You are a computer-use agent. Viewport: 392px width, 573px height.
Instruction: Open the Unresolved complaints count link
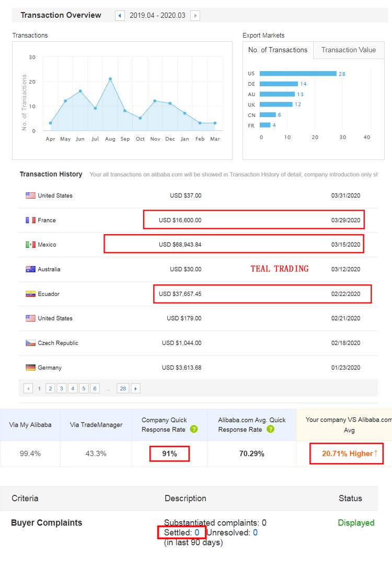[255, 533]
